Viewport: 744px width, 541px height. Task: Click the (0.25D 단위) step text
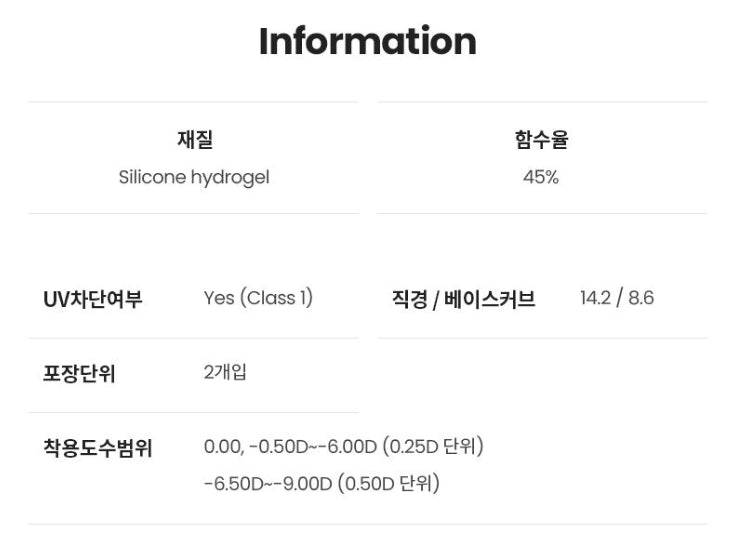(x=435, y=447)
